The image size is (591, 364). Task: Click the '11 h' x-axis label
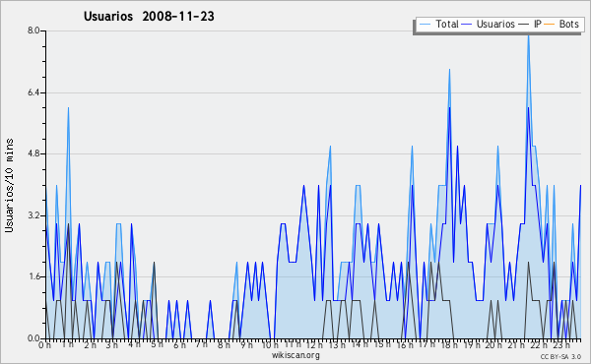(x=293, y=344)
